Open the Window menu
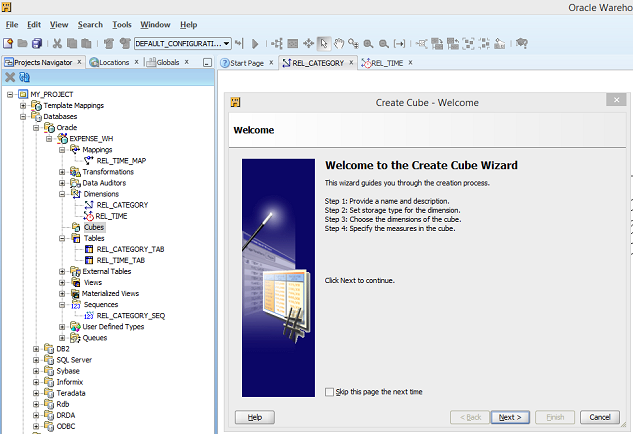 pyautogui.click(x=155, y=25)
